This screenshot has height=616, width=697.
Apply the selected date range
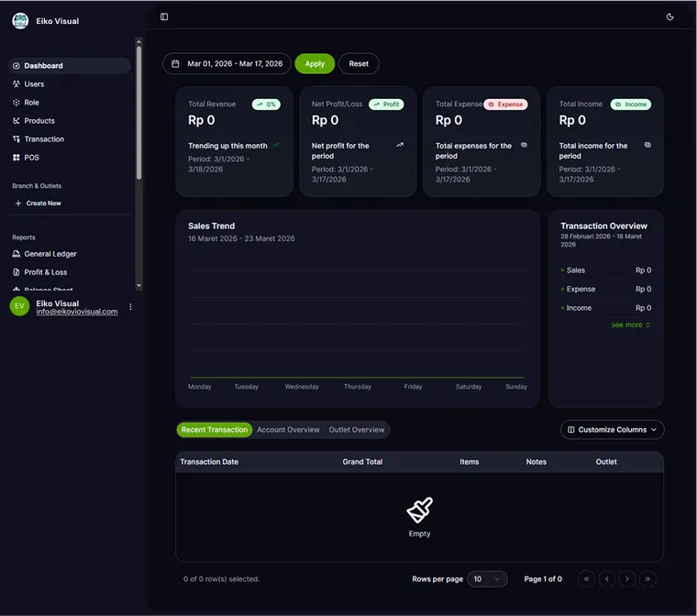(x=315, y=63)
